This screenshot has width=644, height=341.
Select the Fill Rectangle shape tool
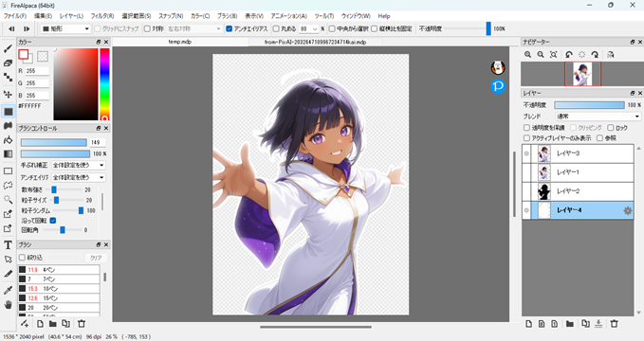click(8, 112)
